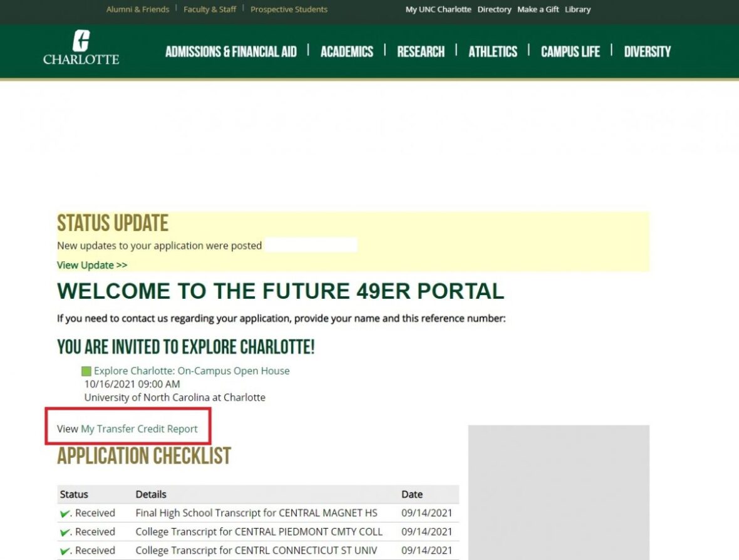Click the Date column header

(412, 494)
